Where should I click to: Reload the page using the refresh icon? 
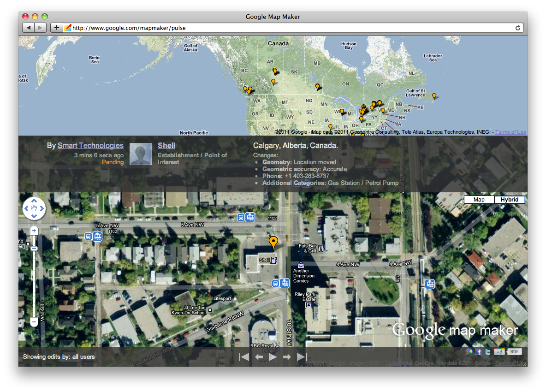click(518, 28)
